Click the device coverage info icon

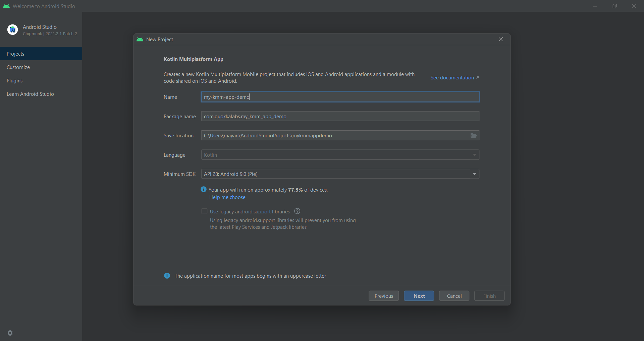click(x=204, y=189)
